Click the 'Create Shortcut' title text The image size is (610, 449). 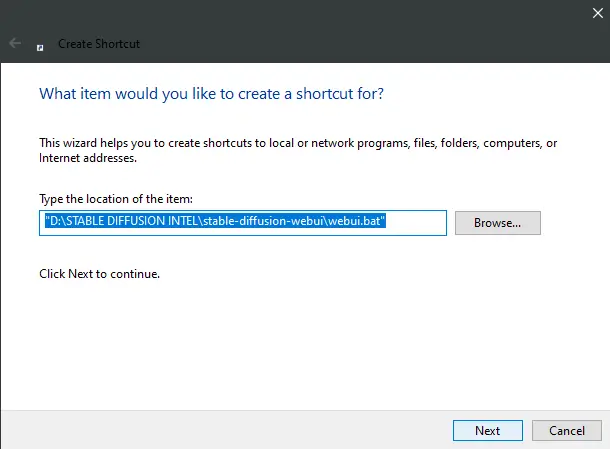pos(99,44)
